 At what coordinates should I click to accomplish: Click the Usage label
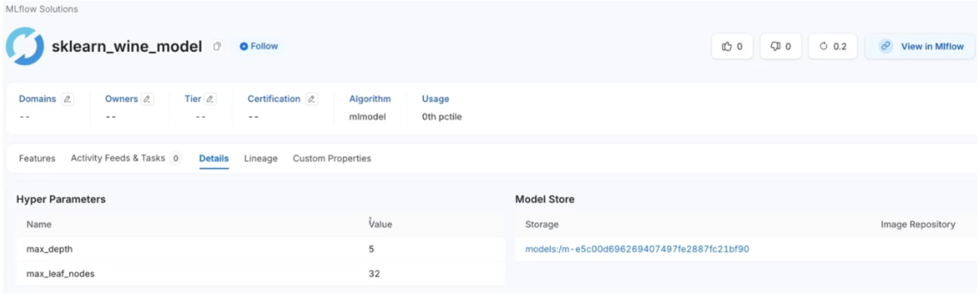click(435, 99)
